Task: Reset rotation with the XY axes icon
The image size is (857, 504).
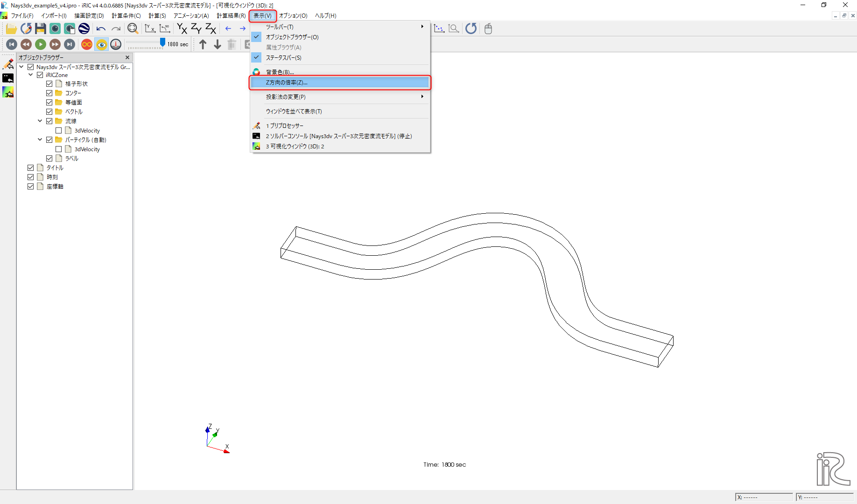Action: click(x=150, y=29)
